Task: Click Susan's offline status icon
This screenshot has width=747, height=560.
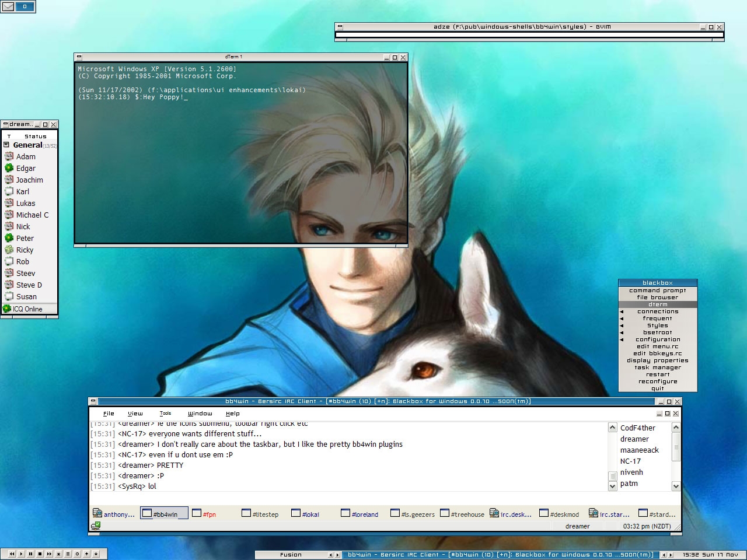Action: tap(9, 296)
